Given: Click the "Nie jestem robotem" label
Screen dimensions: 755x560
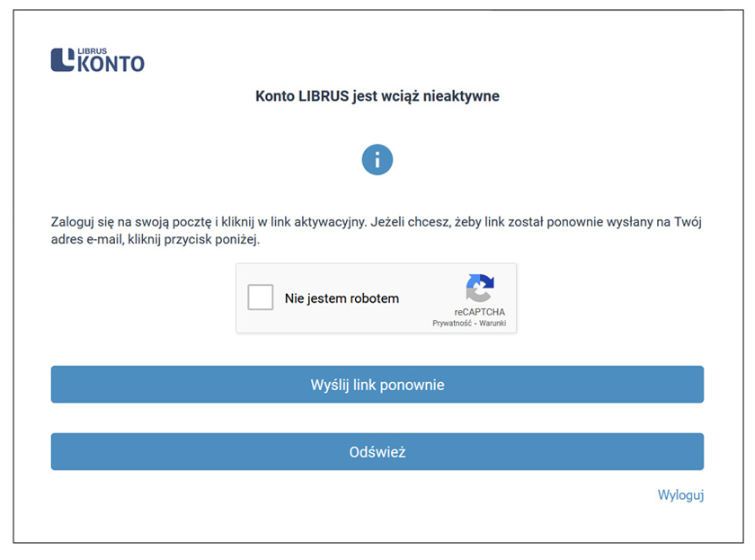Looking at the screenshot, I should point(342,298).
